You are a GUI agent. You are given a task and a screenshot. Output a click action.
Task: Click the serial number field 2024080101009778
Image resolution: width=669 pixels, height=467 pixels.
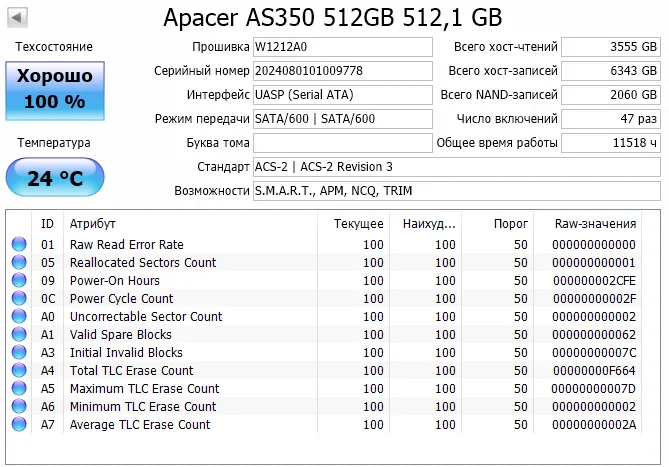click(x=343, y=71)
